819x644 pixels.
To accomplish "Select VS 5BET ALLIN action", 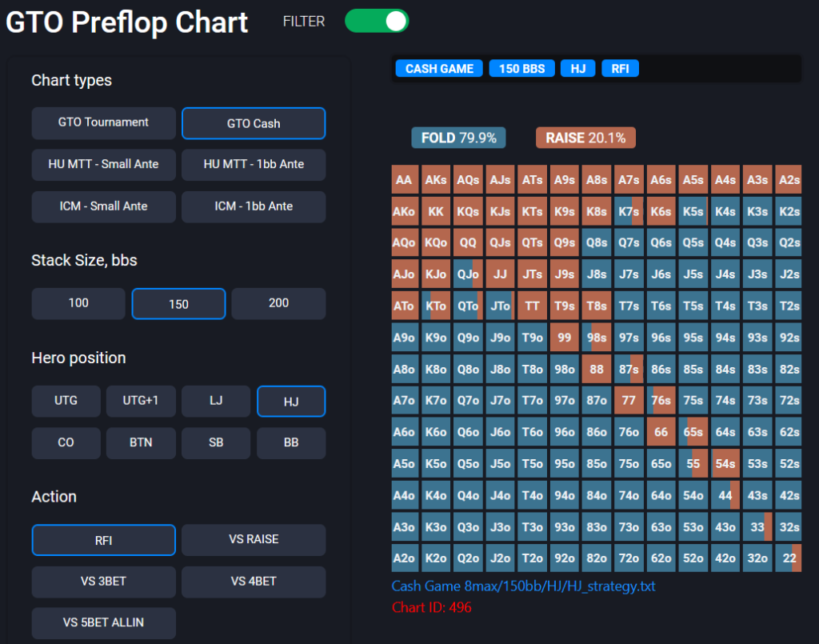I will [x=103, y=623].
